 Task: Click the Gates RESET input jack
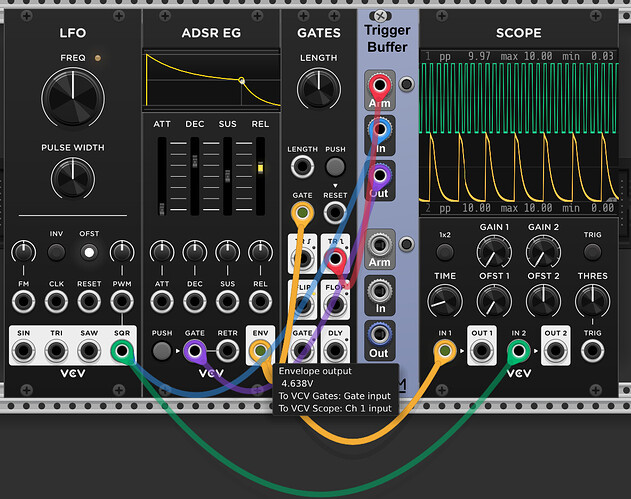(335, 212)
